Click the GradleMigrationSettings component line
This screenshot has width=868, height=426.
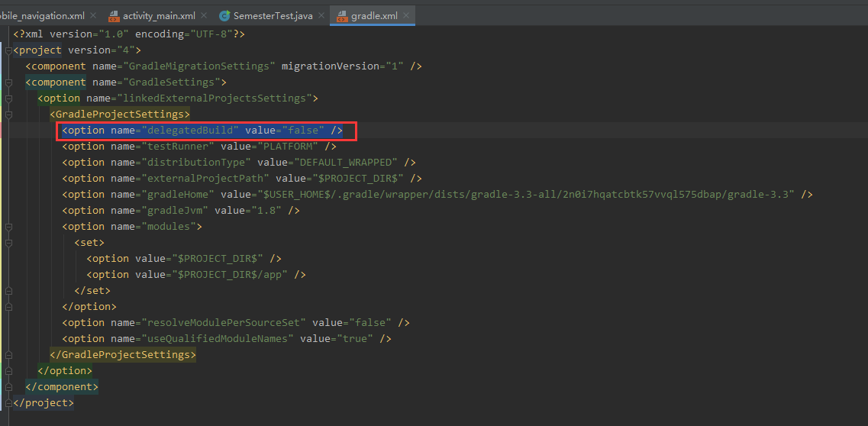tap(224, 66)
